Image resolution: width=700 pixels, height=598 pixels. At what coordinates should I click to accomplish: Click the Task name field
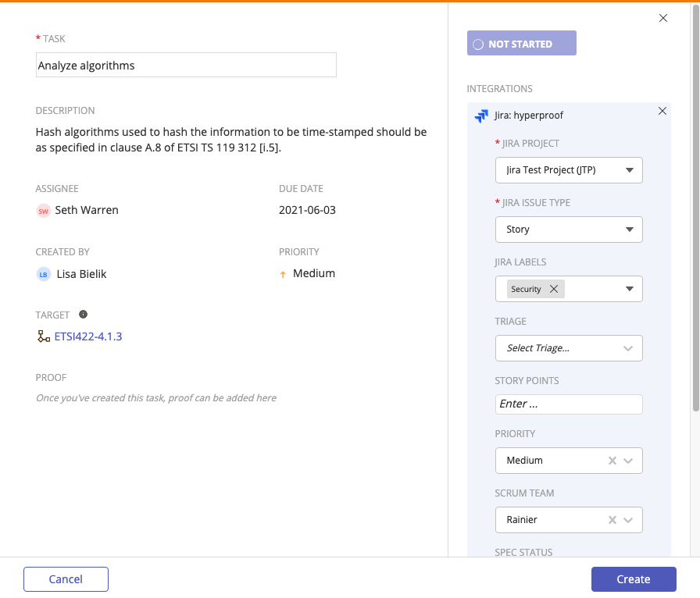pyautogui.click(x=186, y=65)
